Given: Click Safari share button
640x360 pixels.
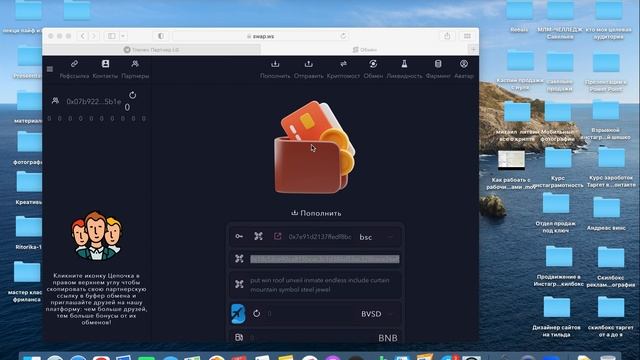Looking at the screenshot, I should coord(447,36).
